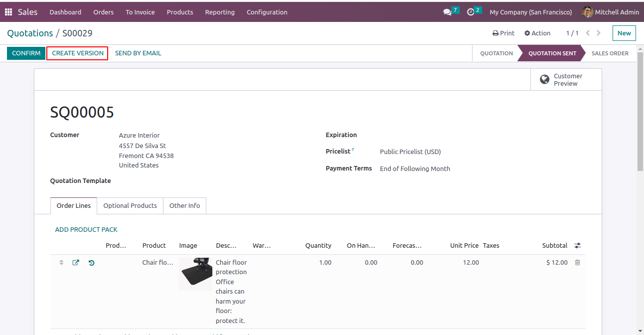Screen dimensions: 644x335
Task: Click the chair mat product image
Action: (195, 274)
